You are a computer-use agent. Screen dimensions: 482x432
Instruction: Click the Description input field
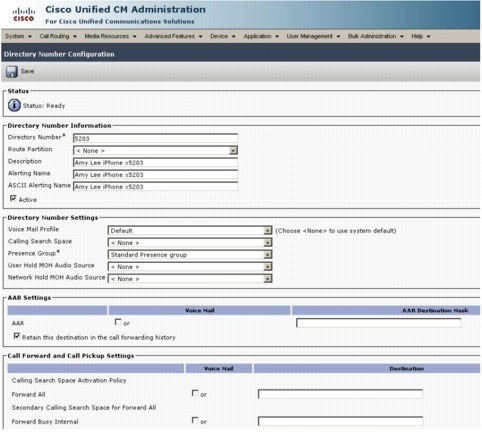tap(155, 163)
